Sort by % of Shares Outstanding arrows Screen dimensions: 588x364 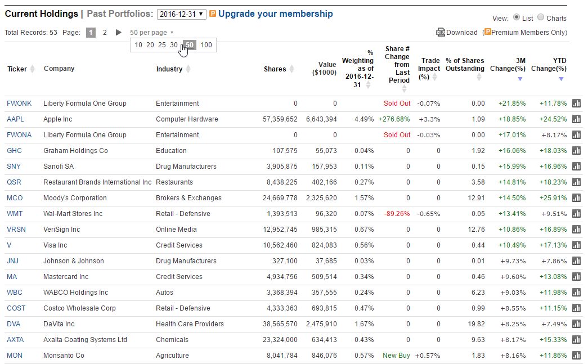pos(479,77)
